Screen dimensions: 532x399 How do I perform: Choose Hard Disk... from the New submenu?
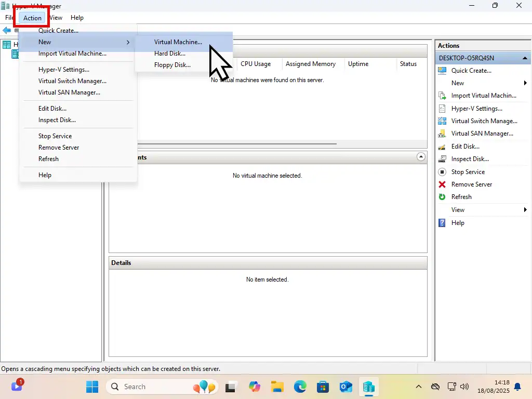point(169,54)
